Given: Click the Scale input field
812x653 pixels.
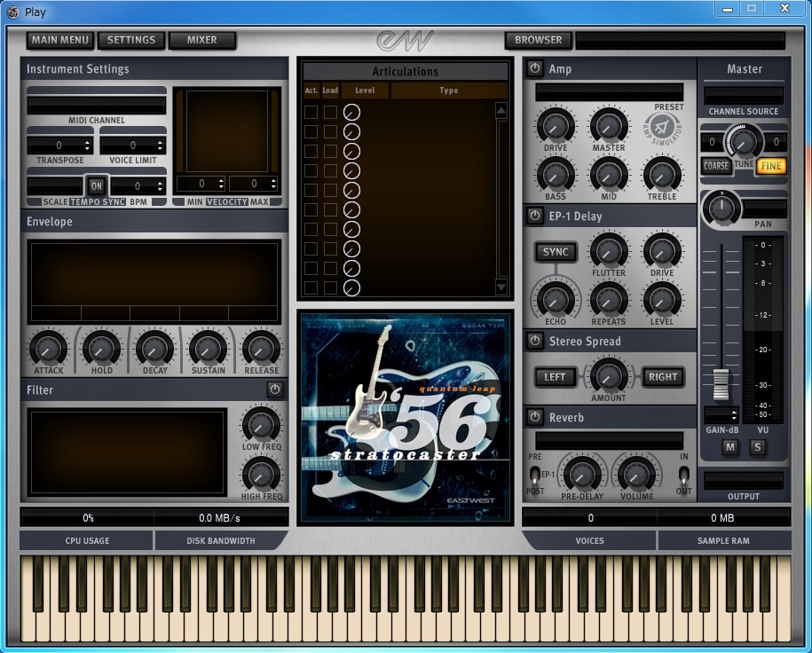Looking at the screenshot, I should tap(55, 186).
